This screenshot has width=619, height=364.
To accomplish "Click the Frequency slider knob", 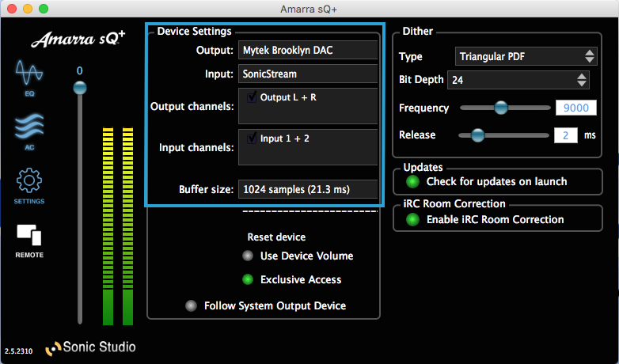I will (x=501, y=108).
